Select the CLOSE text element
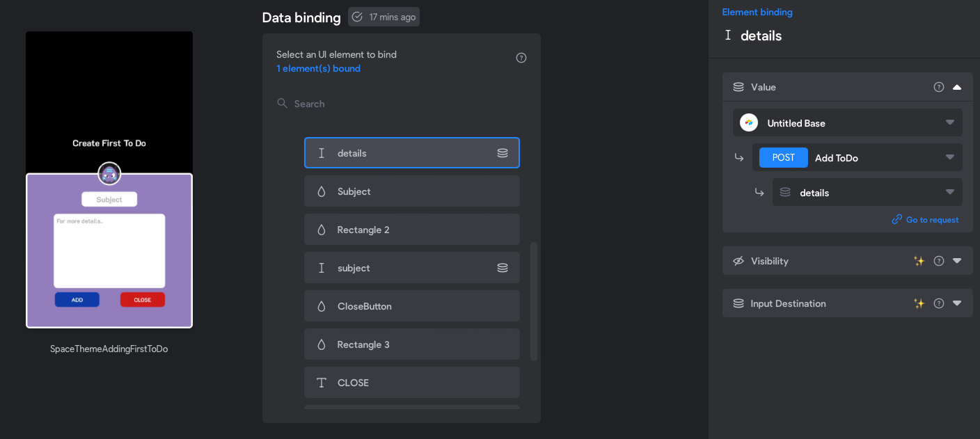 (412, 383)
